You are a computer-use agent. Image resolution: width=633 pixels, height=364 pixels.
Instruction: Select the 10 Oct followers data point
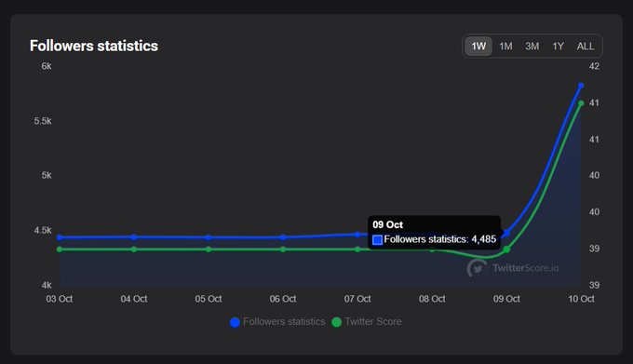click(x=581, y=86)
